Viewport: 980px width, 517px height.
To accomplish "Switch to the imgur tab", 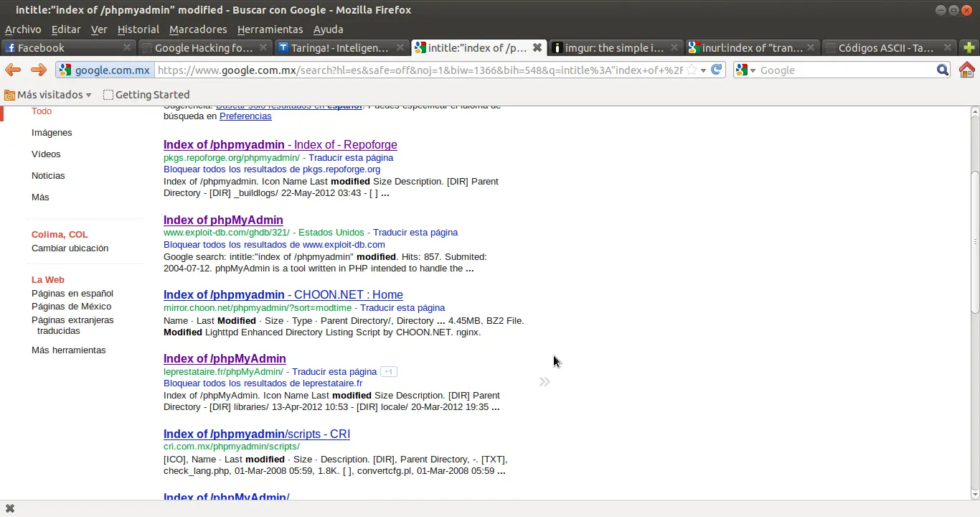I will click(x=615, y=47).
